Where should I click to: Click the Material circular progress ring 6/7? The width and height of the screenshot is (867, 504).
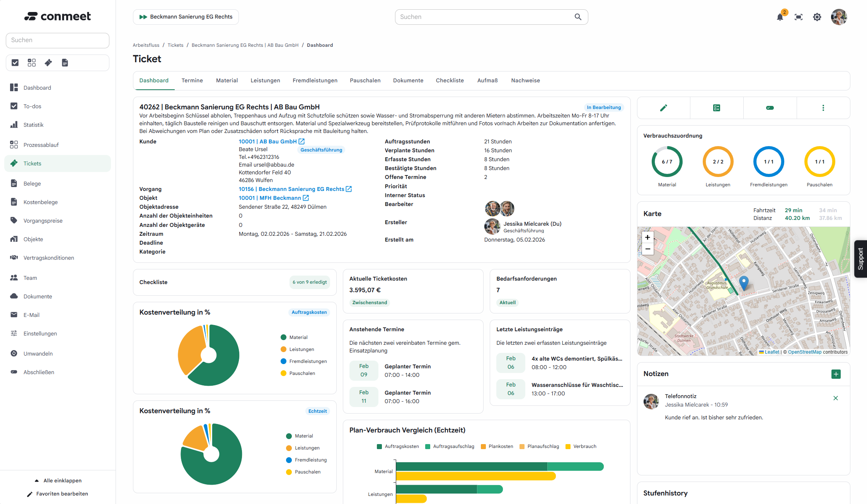[667, 162]
